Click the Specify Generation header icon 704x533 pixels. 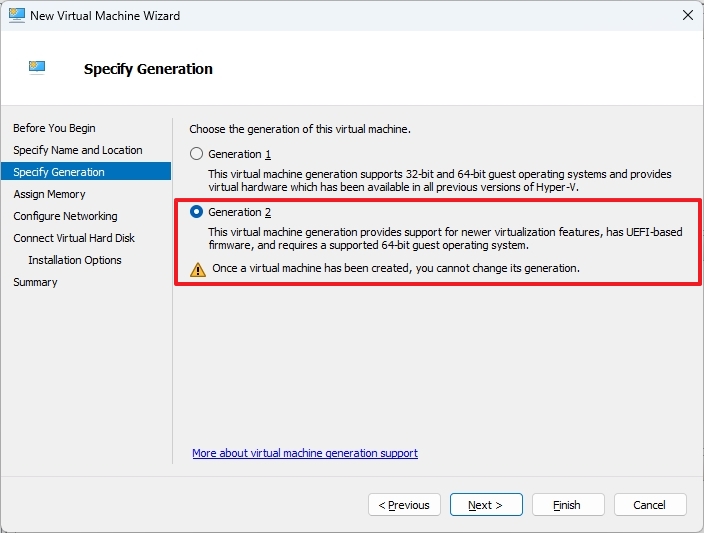pyautogui.click(x=37, y=68)
